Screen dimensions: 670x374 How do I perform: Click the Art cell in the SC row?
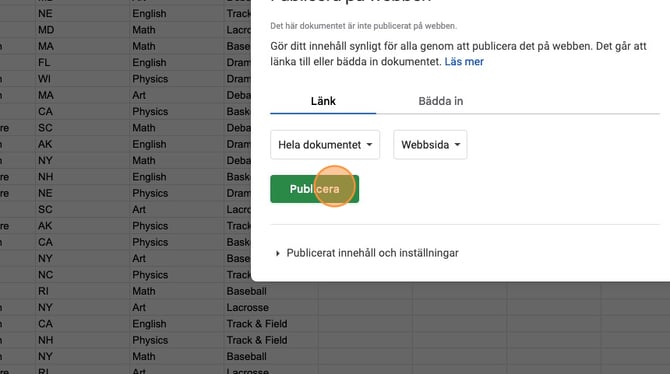click(177, 209)
